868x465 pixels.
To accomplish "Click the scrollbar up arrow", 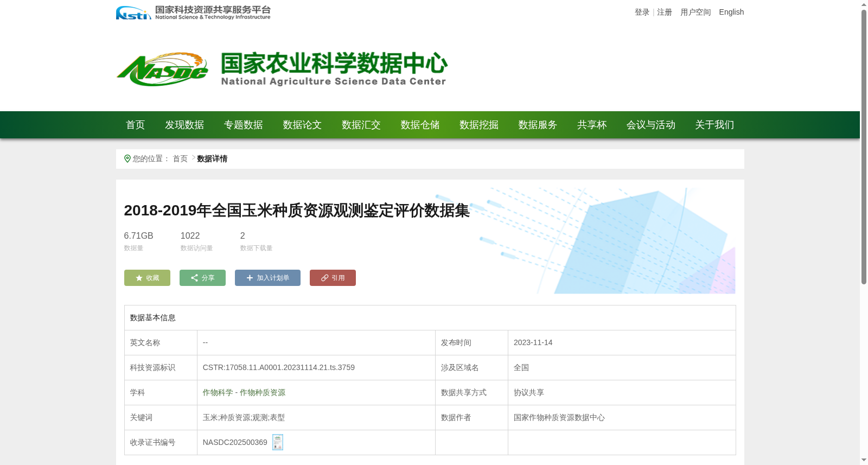I will click(x=864, y=4).
